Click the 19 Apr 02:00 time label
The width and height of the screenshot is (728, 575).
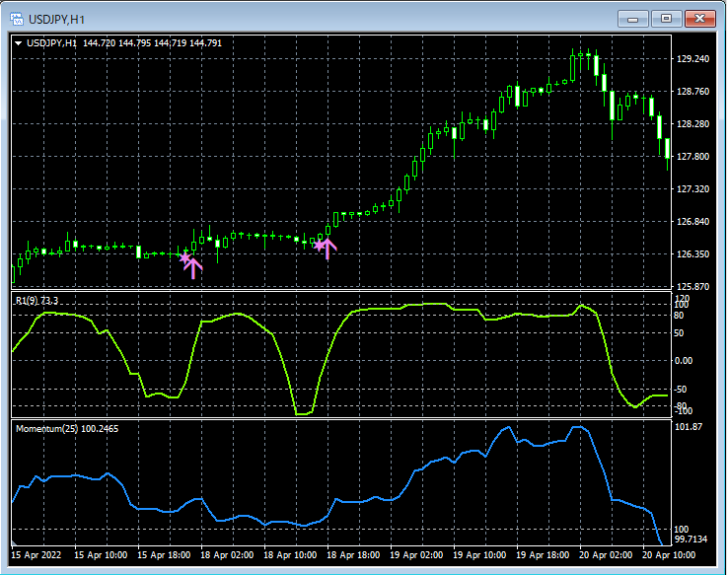pos(418,554)
